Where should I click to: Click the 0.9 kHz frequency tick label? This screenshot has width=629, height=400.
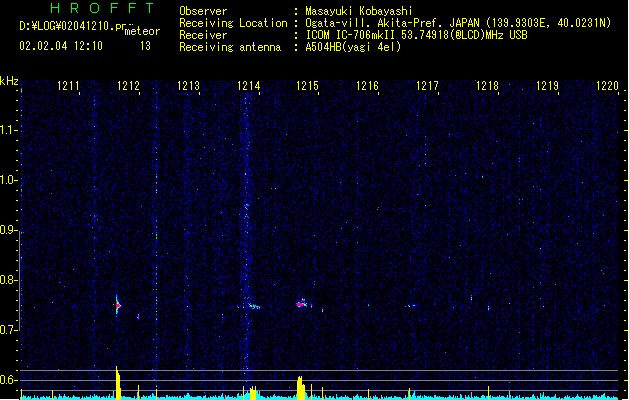9,230
